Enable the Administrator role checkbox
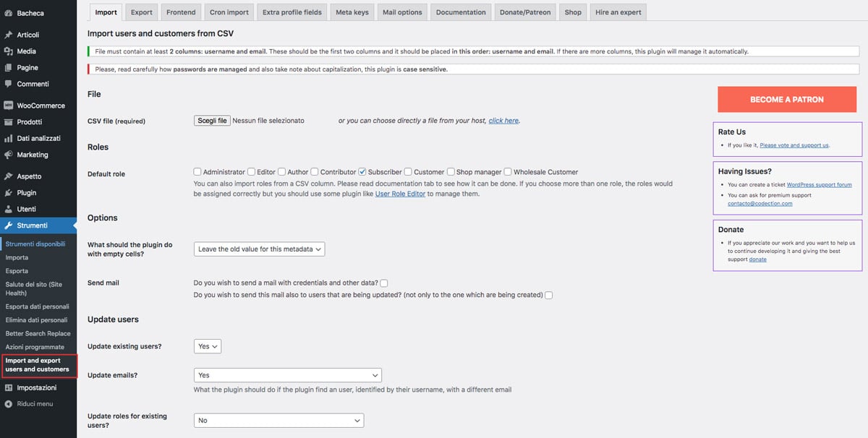 (197, 172)
